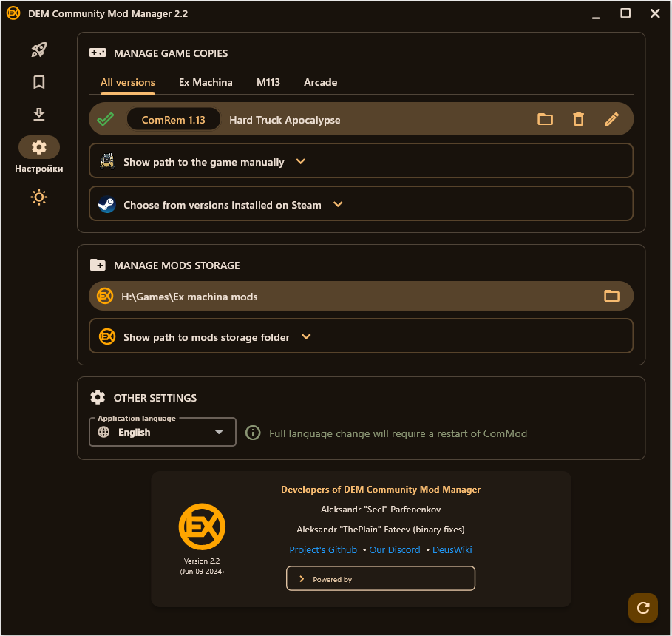The image size is (672, 636).
Task: Click the EX app logo in title bar
Action: 13,13
